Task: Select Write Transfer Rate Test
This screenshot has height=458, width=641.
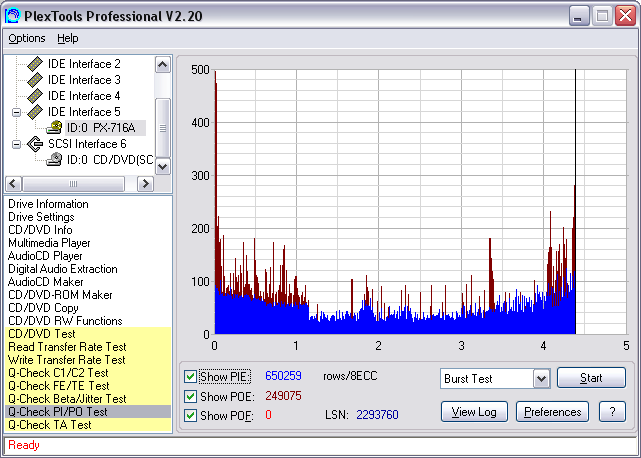Action: click(x=88, y=360)
